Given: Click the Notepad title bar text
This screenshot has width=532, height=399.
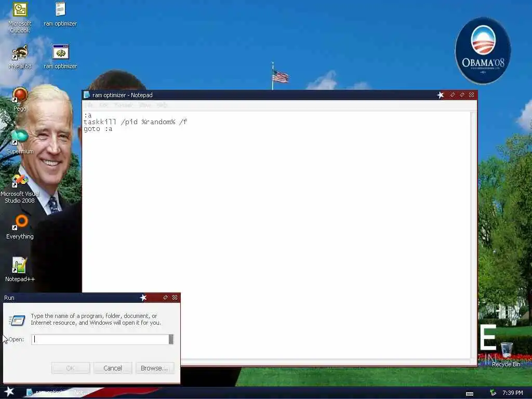Looking at the screenshot, I should (x=123, y=95).
